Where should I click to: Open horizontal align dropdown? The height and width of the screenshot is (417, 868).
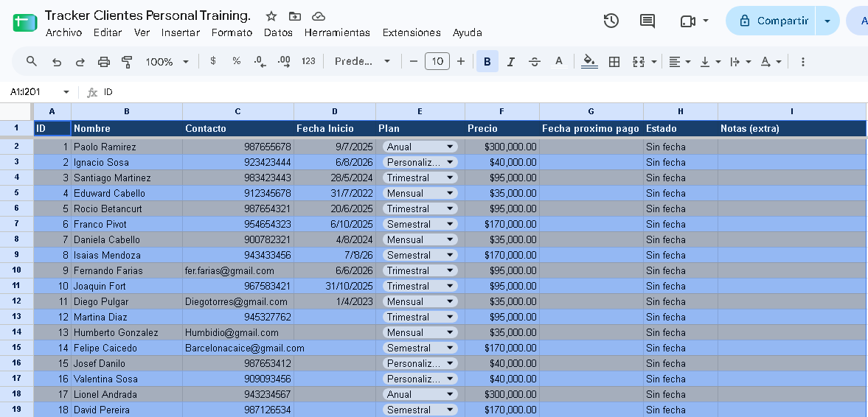point(679,61)
